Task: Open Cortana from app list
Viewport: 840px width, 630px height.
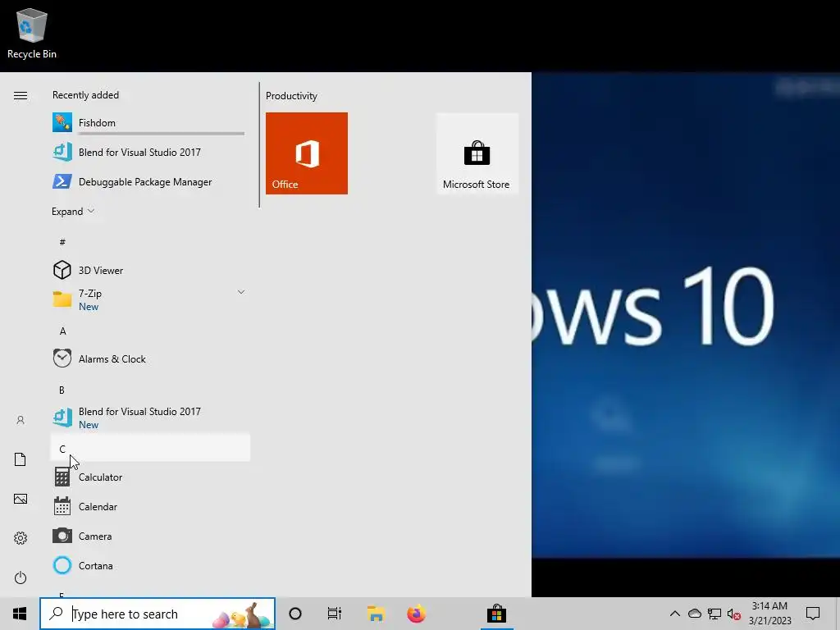Action: [150, 565]
